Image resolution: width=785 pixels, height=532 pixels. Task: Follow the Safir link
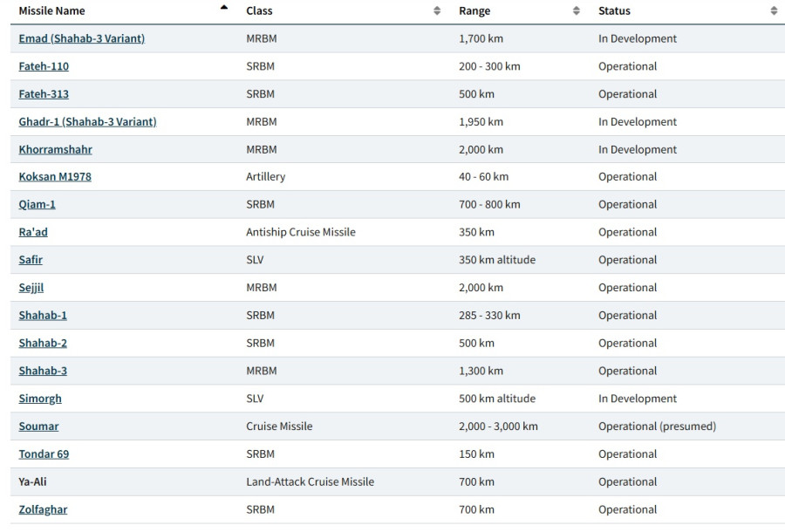tap(31, 260)
